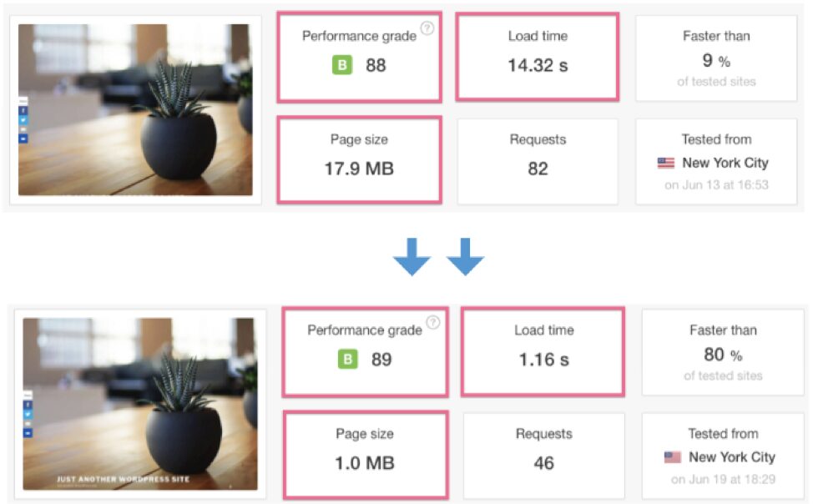
Task: Select the 14.32 s Load time card
Action: [538, 57]
